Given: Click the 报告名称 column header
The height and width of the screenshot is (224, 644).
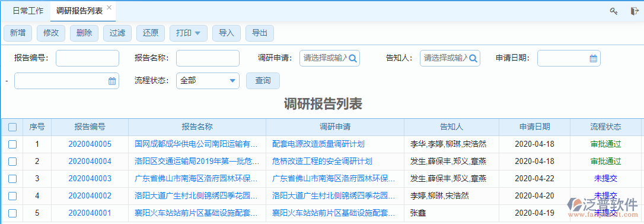Looking at the screenshot, I should pyautogui.click(x=197, y=127).
